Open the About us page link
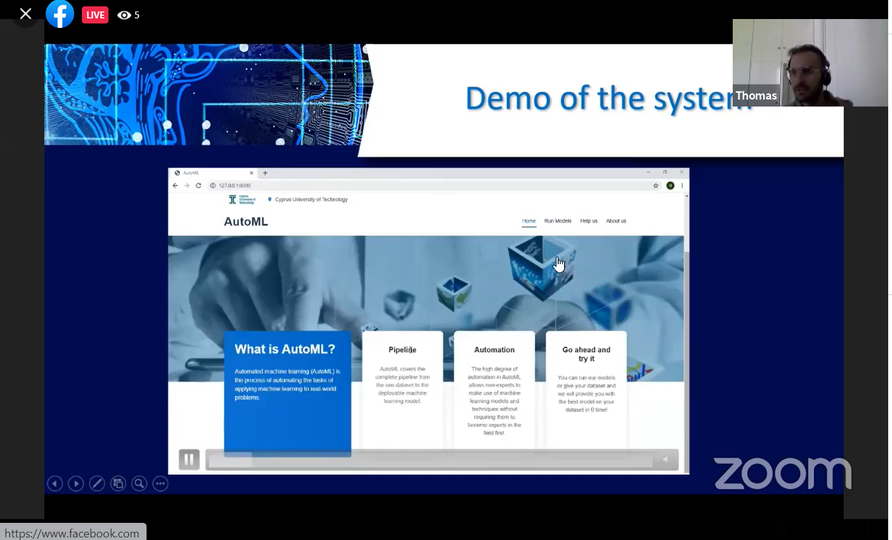This screenshot has height=540, width=892. pyautogui.click(x=616, y=221)
